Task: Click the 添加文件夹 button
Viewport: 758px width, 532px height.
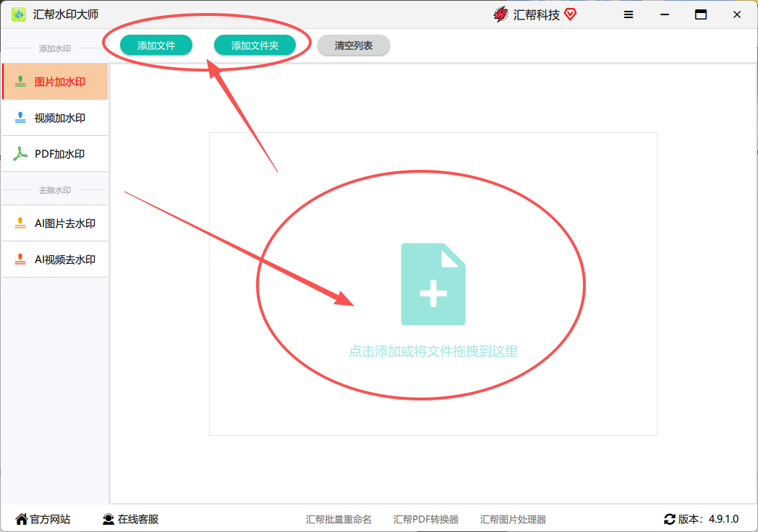Action: (x=255, y=46)
